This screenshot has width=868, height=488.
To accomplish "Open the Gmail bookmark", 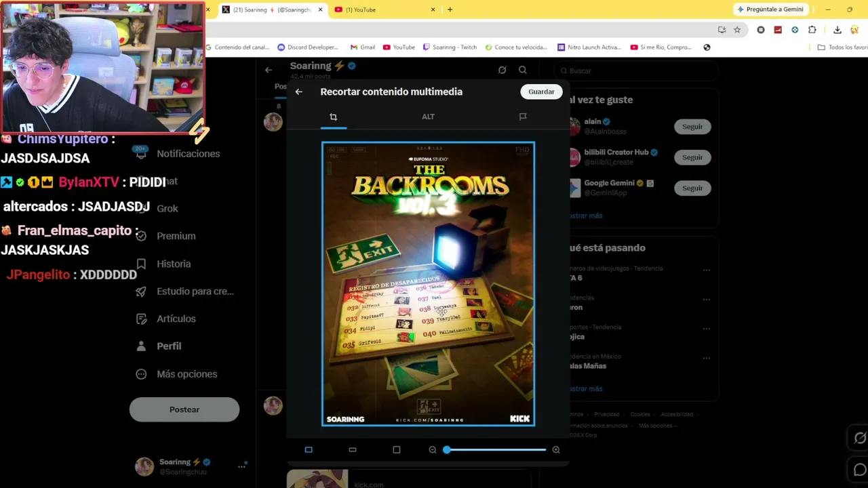I will coord(363,47).
